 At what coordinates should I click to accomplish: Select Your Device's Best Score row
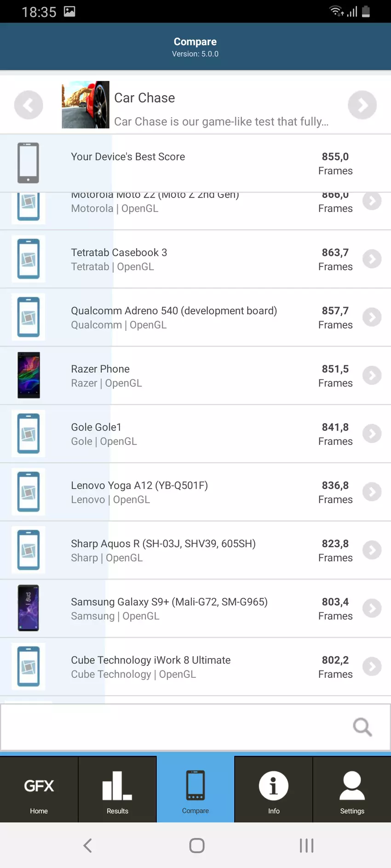click(195, 163)
